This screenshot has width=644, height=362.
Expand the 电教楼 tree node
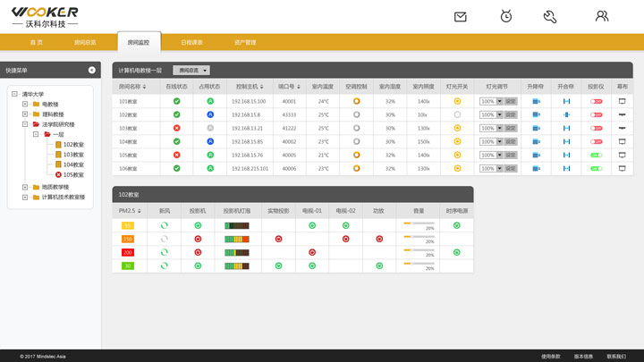click(24, 105)
